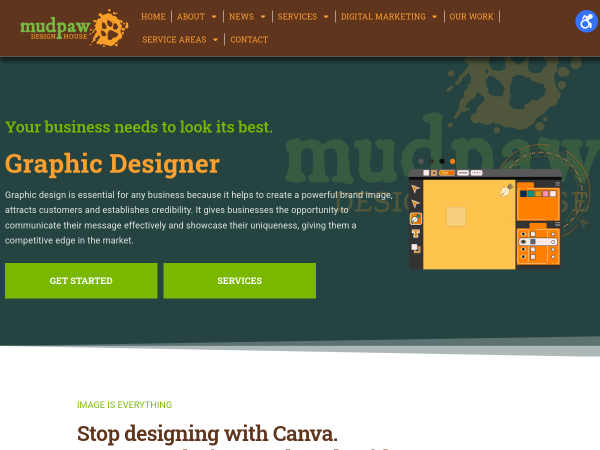Click the 'Stop designing with Canva.' heading

(x=207, y=434)
